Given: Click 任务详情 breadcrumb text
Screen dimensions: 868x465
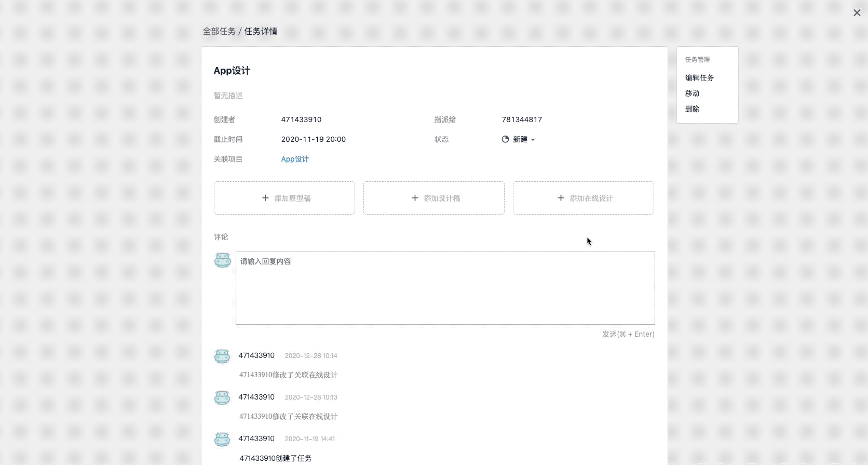Looking at the screenshot, I should click(261, 32).
